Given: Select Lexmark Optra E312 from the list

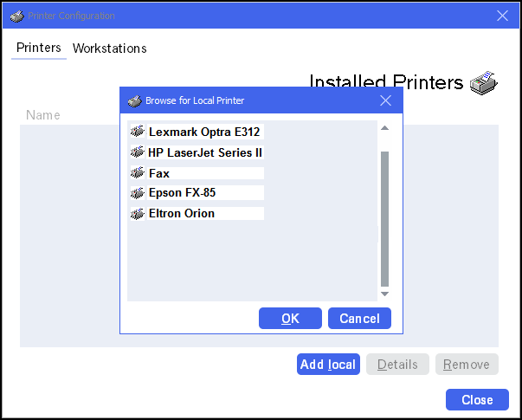Looking at the screenshot, I should coord(204,132).
